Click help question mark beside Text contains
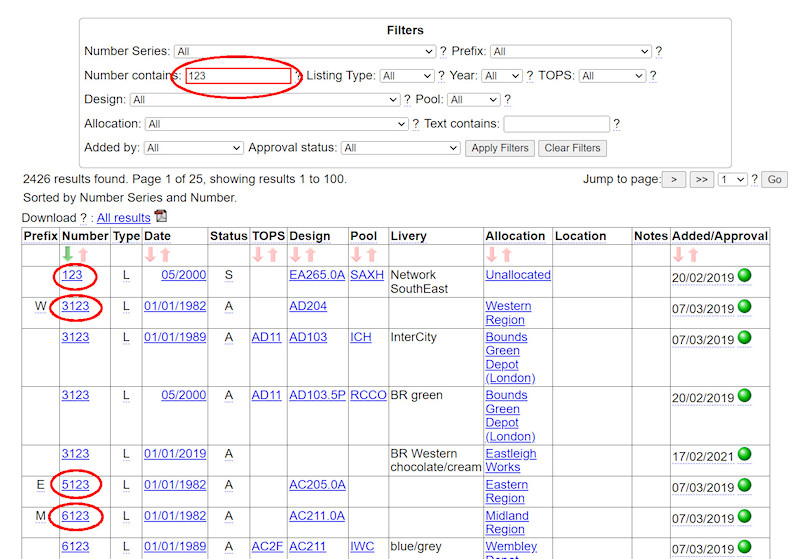Screen dimensions: 800x559 click(616, 124)
